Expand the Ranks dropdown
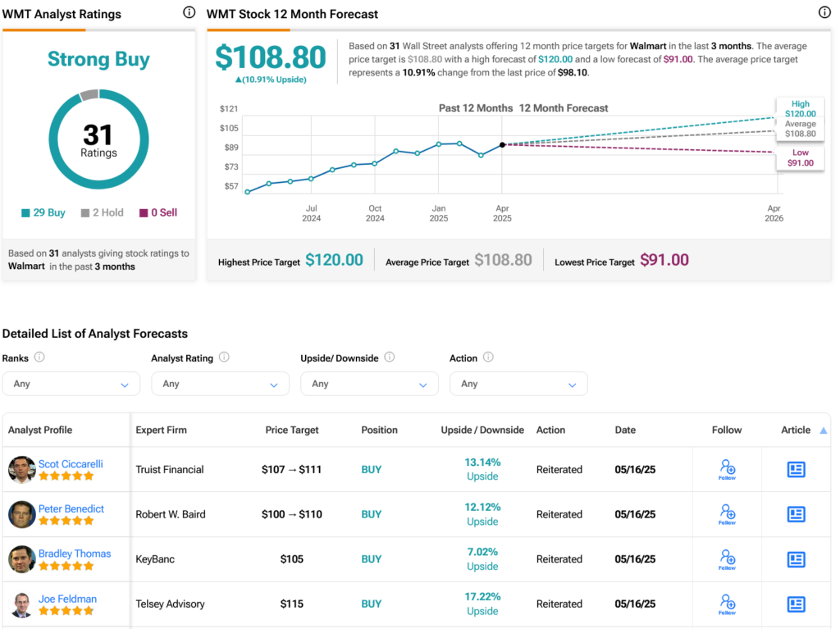The width and height of the screenshot is (840, 629). click(x=71, y=384)
